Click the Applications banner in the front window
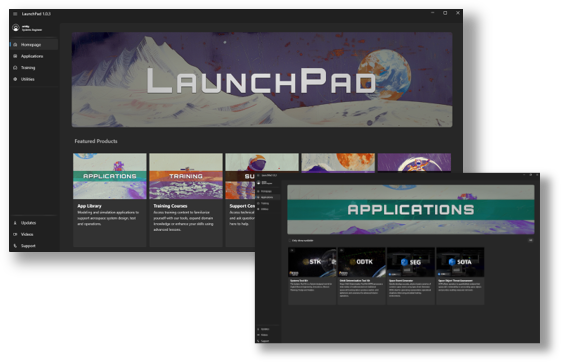 [x=411, y=209]
